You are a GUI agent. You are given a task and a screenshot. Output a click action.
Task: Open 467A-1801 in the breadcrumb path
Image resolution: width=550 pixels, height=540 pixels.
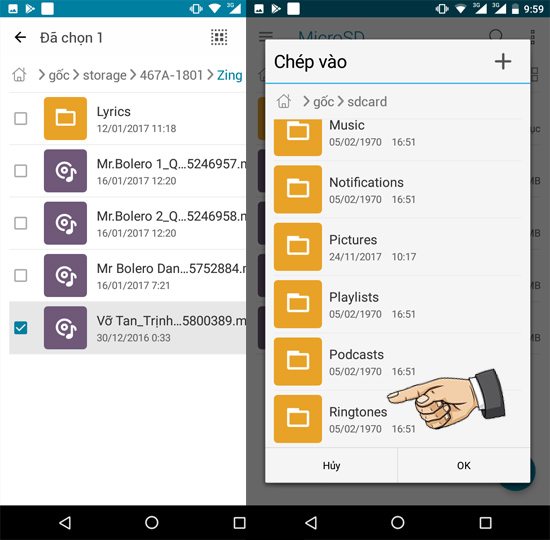(x=171, y=75)
